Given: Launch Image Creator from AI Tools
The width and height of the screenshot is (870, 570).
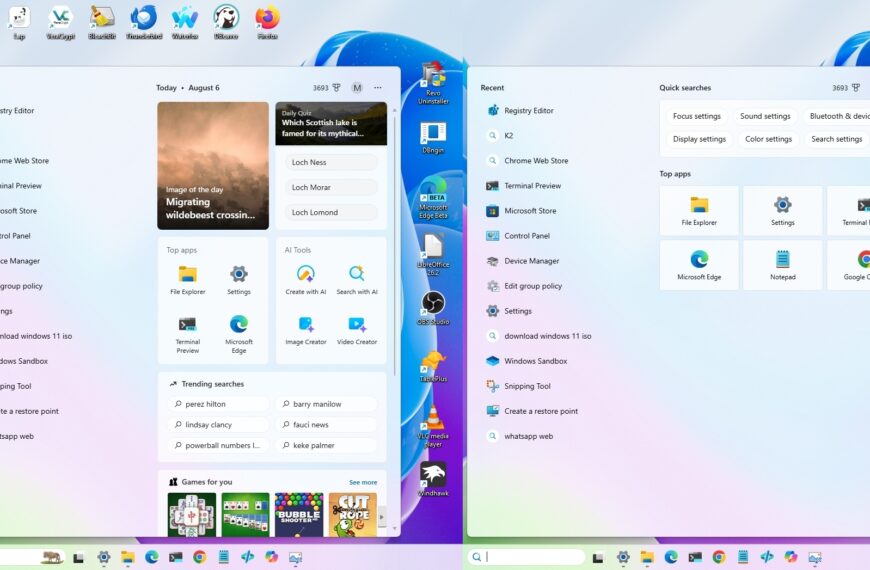Looking at the screenshot, I should [x=306, y=331].
